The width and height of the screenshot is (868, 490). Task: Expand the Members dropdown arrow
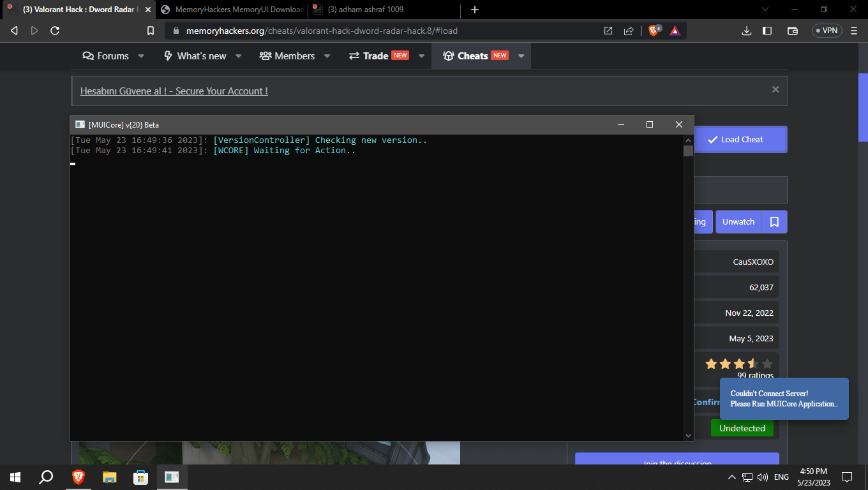click(327, 56)
